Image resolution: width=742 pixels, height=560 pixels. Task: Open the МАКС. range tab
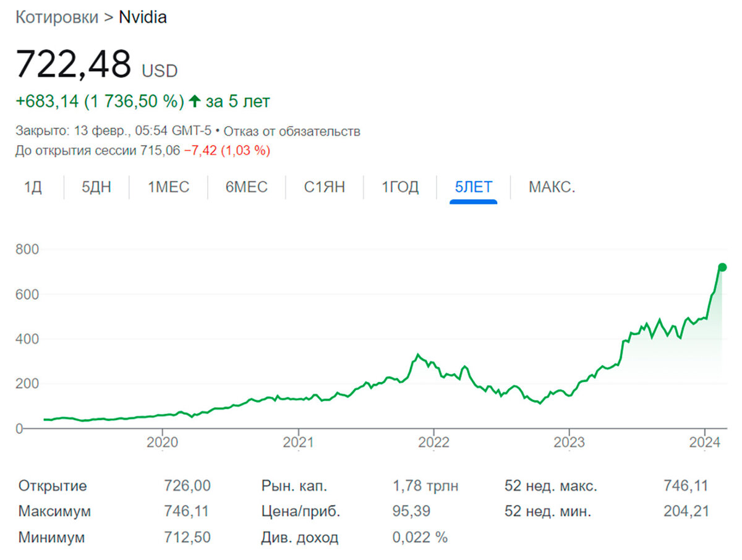(x=552, y=187)
